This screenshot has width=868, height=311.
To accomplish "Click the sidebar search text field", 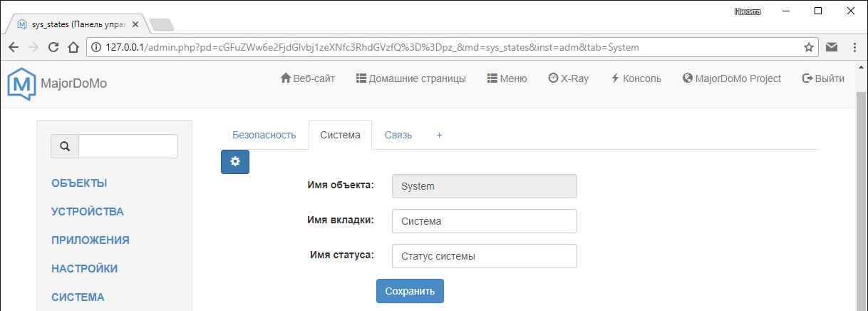I will [128, 146].
